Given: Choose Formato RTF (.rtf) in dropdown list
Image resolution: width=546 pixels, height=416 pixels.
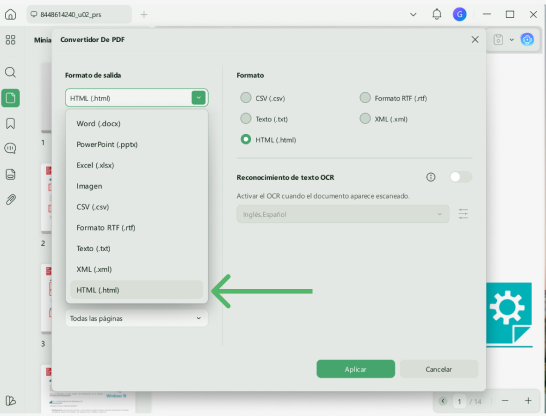Looking at the screenshot, I should click(136, 228).
